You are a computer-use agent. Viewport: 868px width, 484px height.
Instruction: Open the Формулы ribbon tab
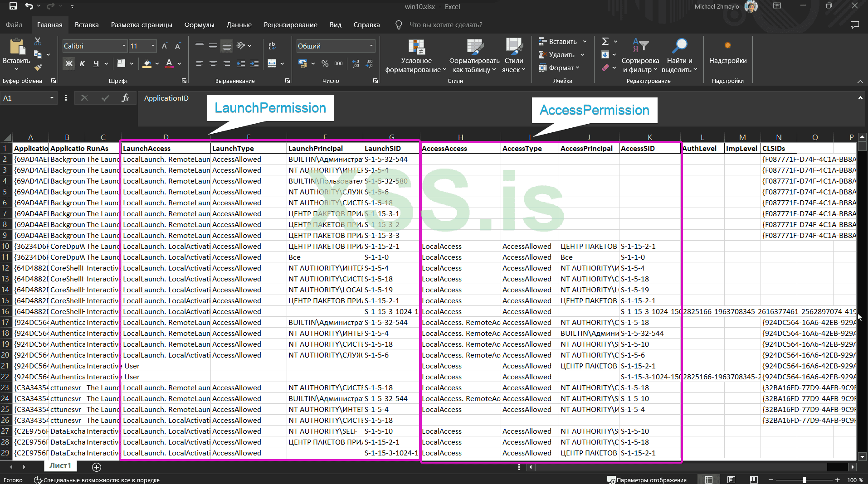(199, 25)
